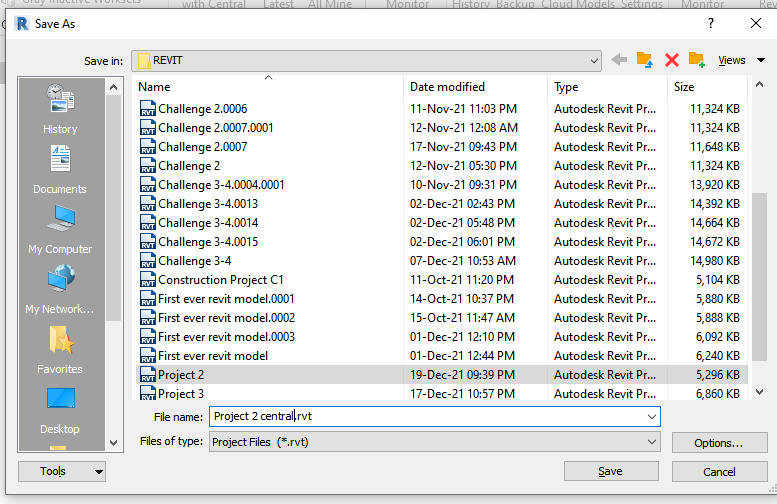Image resolution: width=777 pixels, height=504 pixels.
Task: Open the History place in the sidebar
Action: pyautogui.click(x=60, y=110)
